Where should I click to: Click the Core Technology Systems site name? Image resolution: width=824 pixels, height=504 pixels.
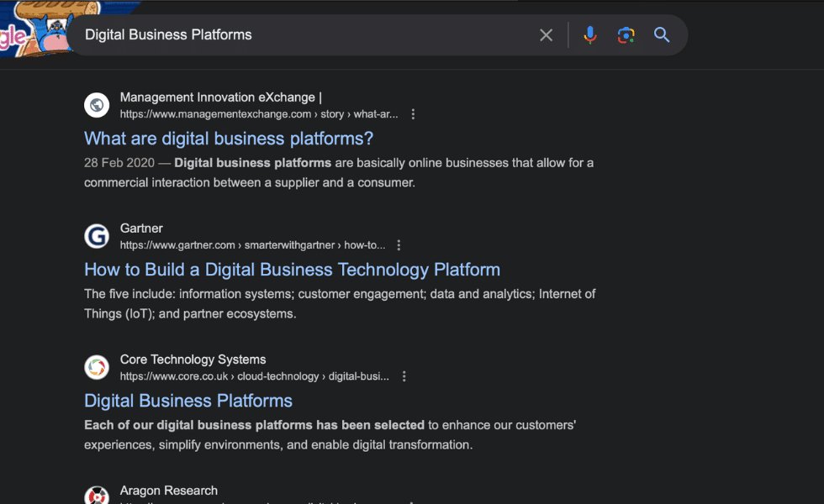(193, 360)
